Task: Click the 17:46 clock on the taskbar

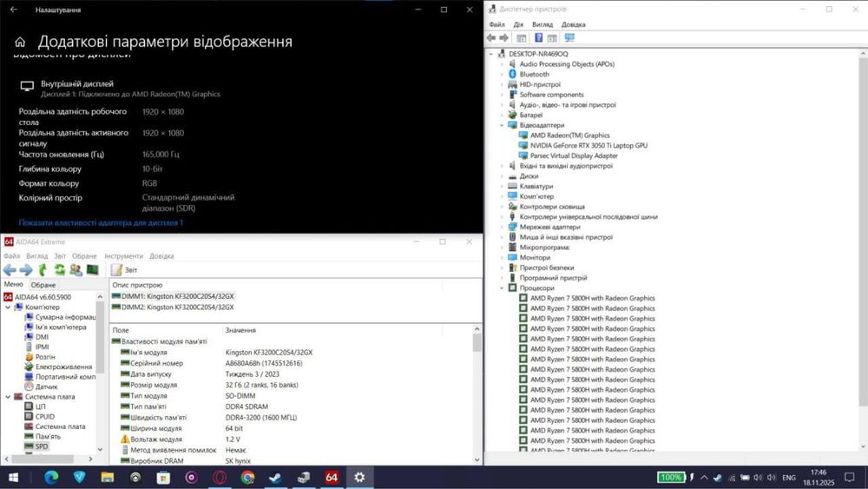Action: click(x=819, y=472)
